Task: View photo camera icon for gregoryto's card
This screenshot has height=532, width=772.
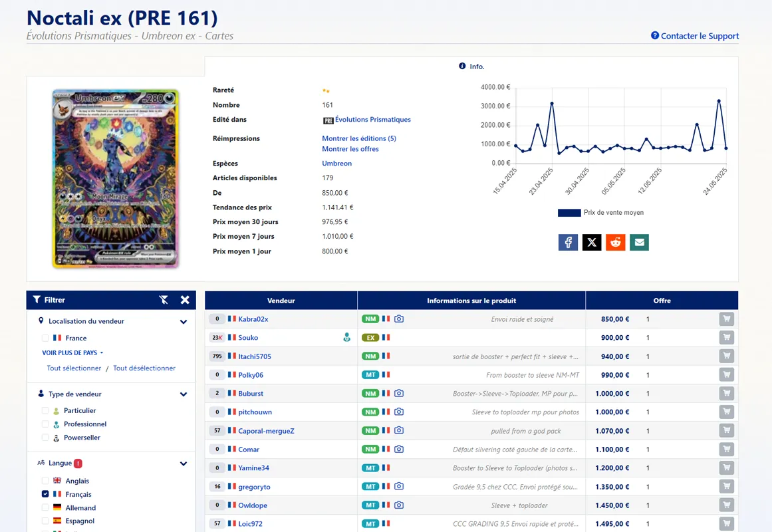Action: [x=399, y=486]
